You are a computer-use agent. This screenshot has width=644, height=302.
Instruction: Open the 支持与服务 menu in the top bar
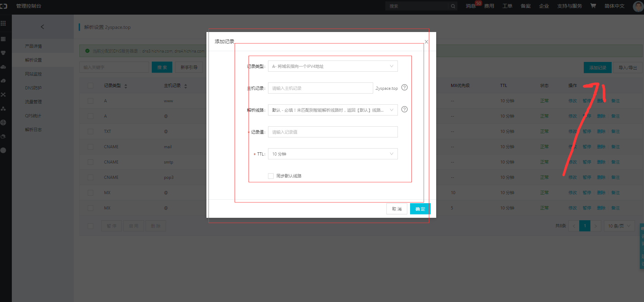pyautogui.click(x=570, y=6)
